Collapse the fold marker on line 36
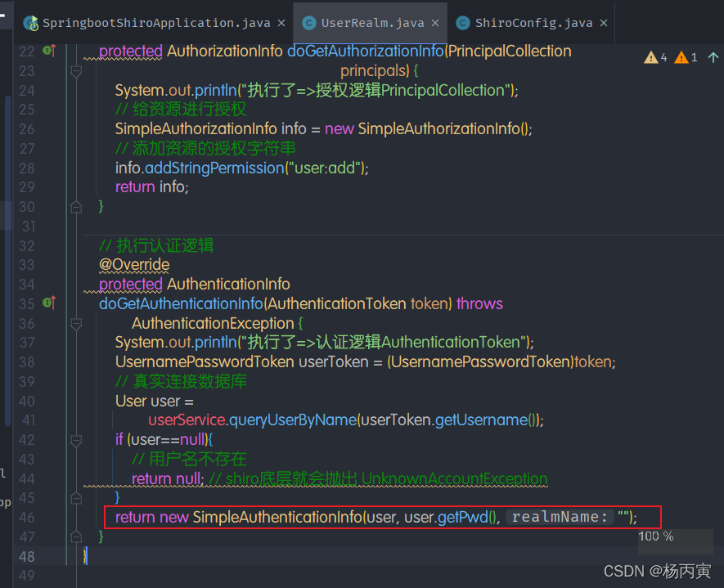Screen dimensions: 724x588 click(76, 324)
